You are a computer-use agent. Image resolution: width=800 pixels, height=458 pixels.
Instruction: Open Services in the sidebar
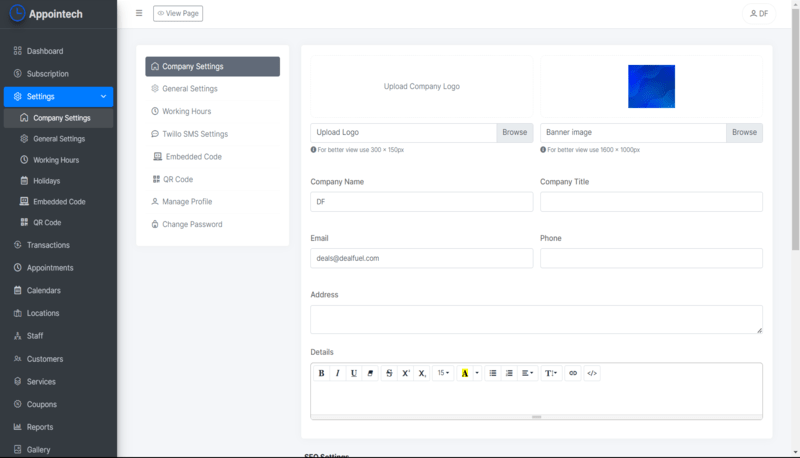pyautogui.click(x=58, y=381)
